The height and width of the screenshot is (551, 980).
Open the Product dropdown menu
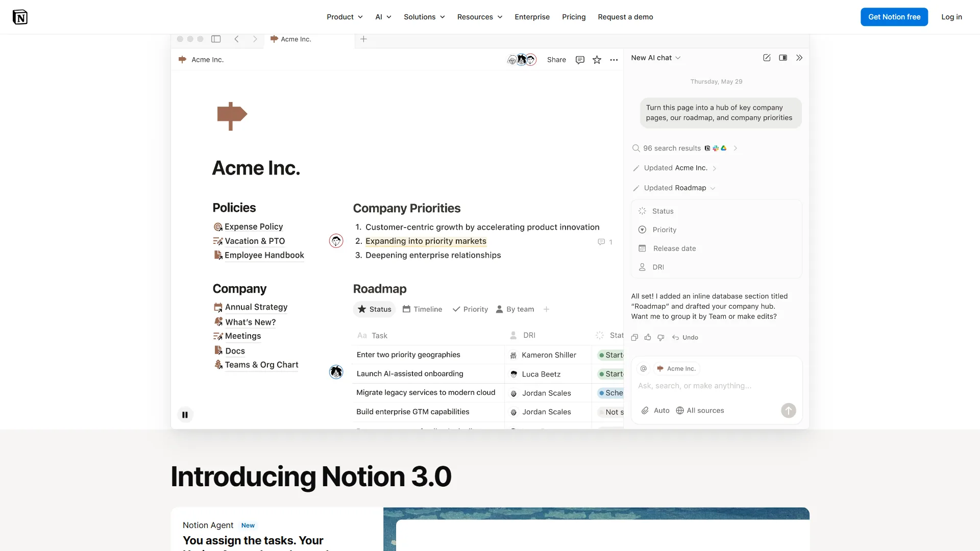[345, 17]
